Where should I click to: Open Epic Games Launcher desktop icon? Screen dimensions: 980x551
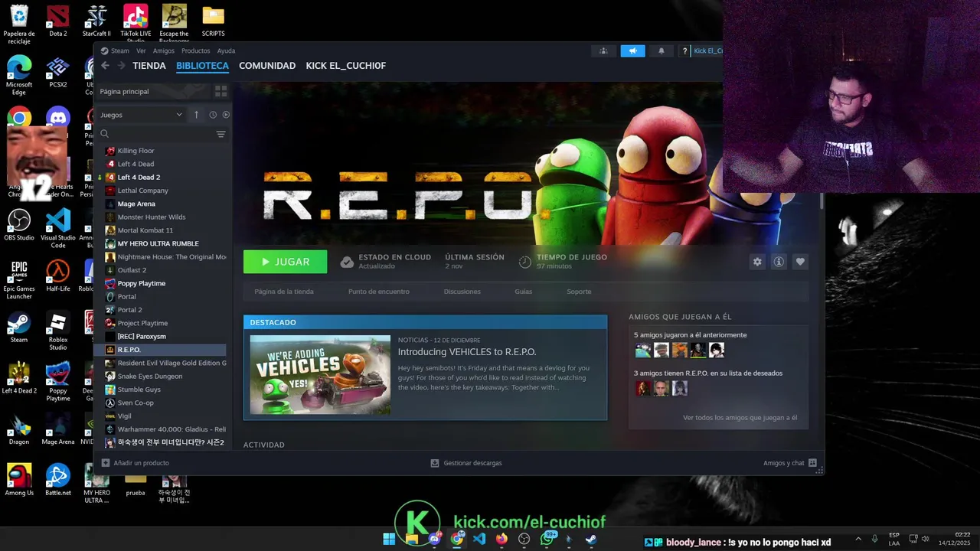(19, 279)
